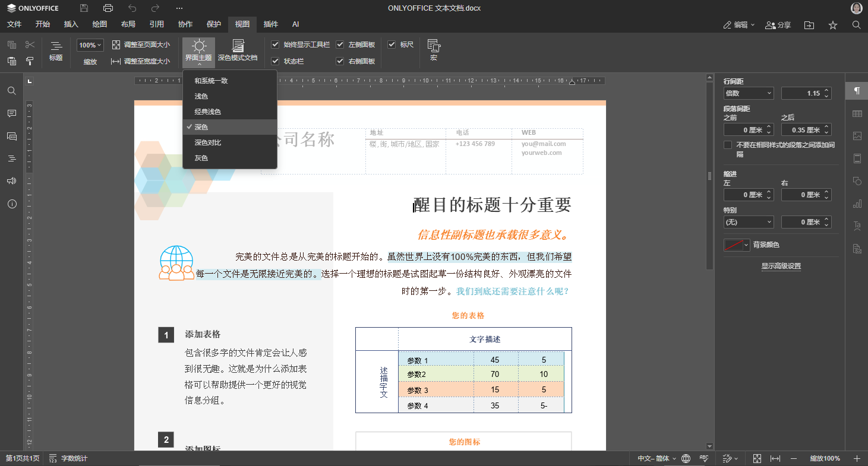
Task: Select 经典浅色 theme option
Action: [230, 112]
